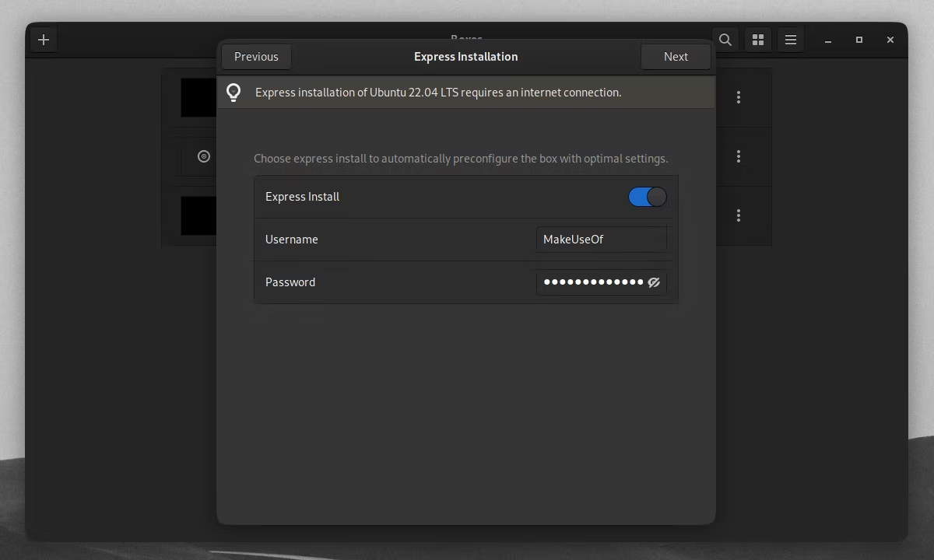Toggle password visibility eye icon
The image size is (934, 560).
pos(654,282)
